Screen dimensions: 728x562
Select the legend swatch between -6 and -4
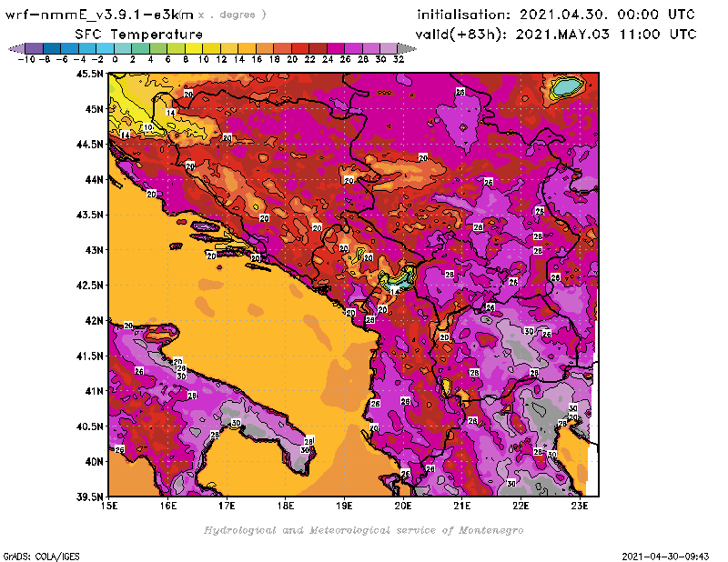pyautogui.click(x=70, y=48)
